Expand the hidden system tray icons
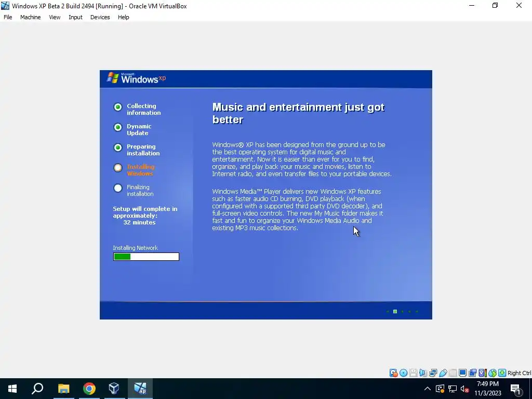532x399 pixels. point(428,389)
